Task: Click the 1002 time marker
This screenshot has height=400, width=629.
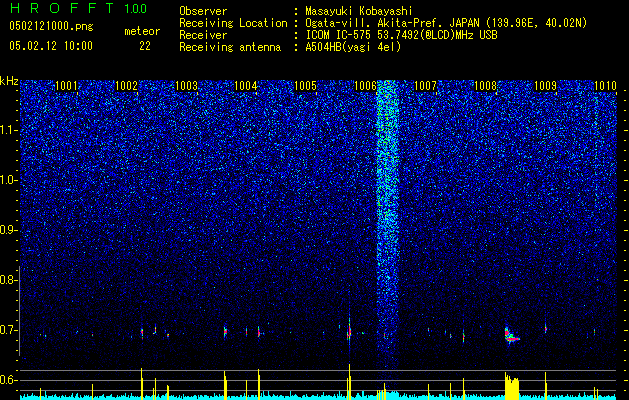Action: (126, 86)
